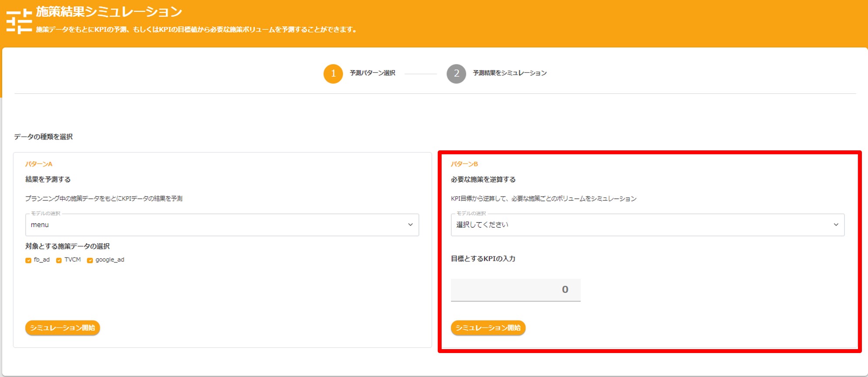Click the パターンA heading text

pyautogui.click(x=39, y=164)
